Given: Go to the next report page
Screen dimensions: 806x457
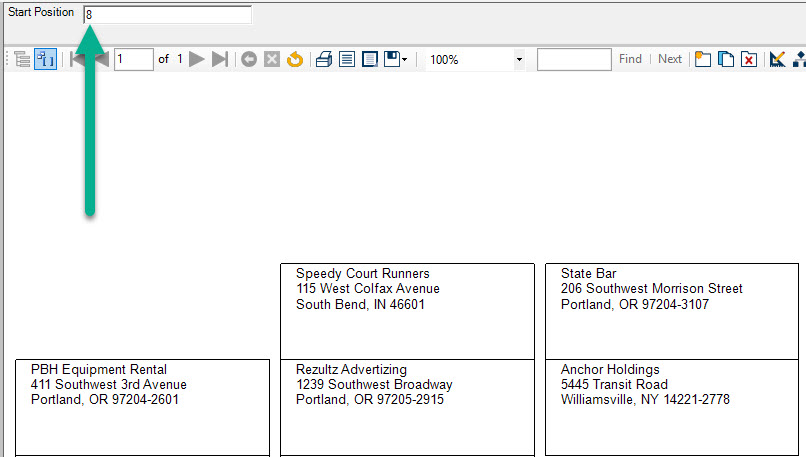Looking at the screenshot, I should [x=197, y=60].
